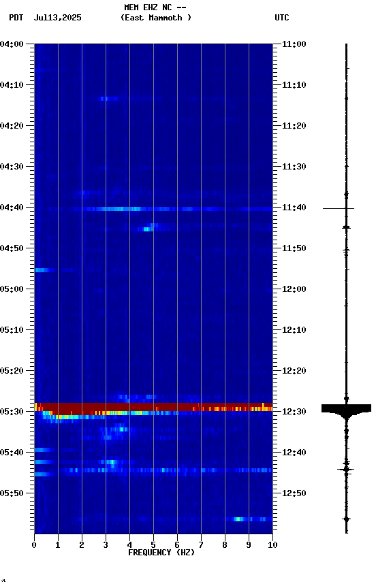Select the '(East Mammoth )' station name
The height and width of the screenshot is (588, 376).
[156, 18]
